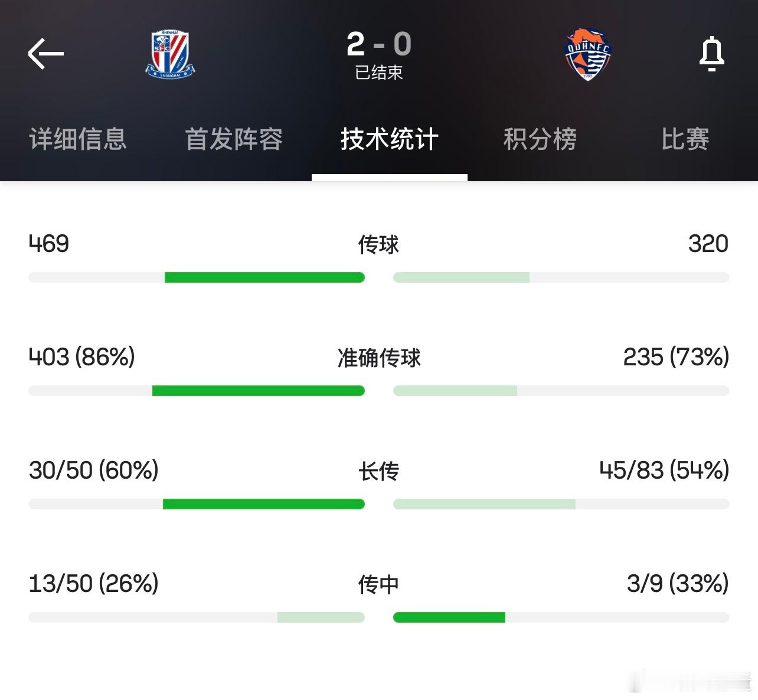Tap the 传球 stat label

(378, 244)
